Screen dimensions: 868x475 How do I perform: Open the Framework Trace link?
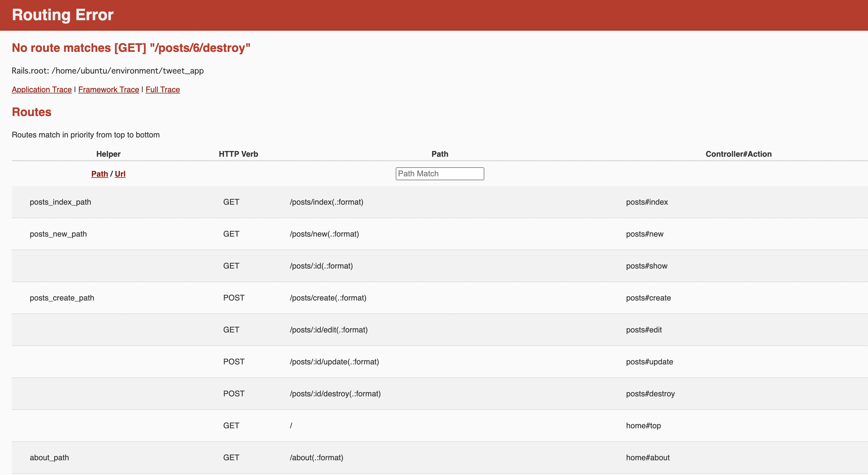click(x=108, y=90)
